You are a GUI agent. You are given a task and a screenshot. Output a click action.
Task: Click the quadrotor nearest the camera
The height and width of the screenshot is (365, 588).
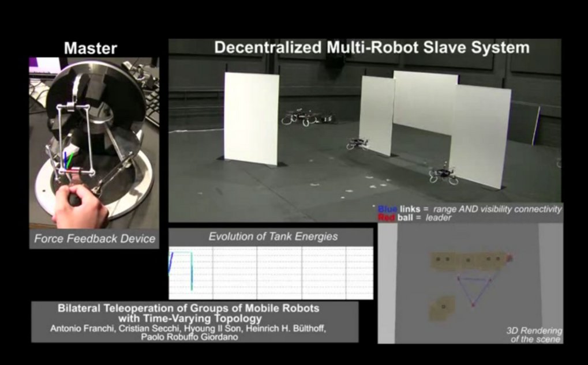point(443,175)
